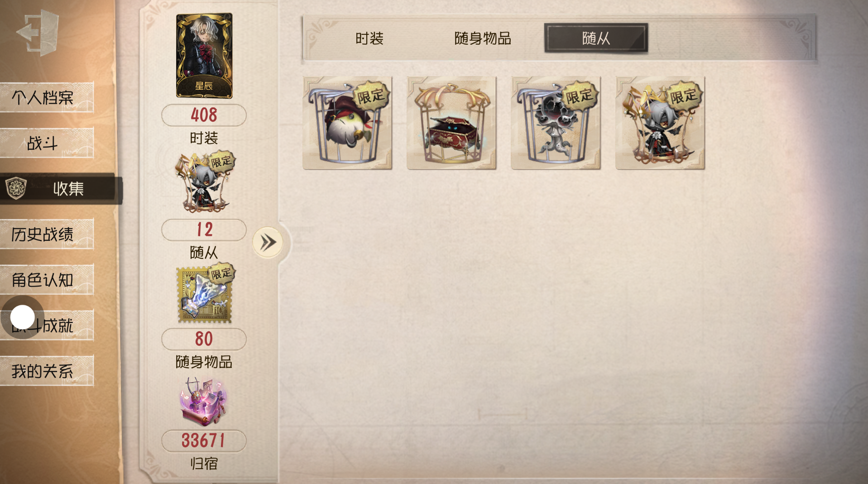Image resolution: width=868 pixels, height=484 pixels.
Task: Open 角色认知 in sidebar
Action: [47, 280]
